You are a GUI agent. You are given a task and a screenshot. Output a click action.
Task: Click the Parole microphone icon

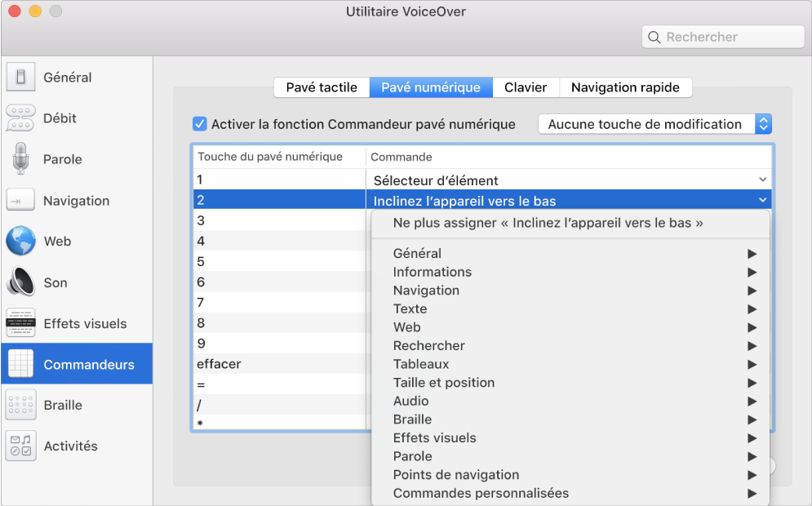click(x=20, y=159)
